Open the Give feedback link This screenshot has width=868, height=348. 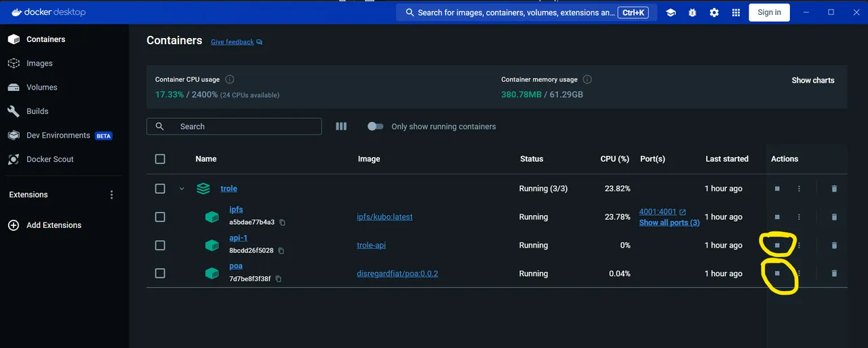[236, 42]
